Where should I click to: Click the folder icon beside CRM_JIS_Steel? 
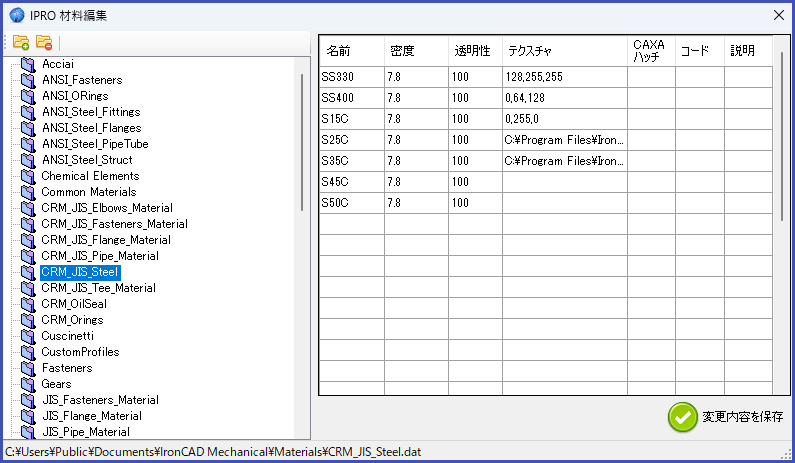click(28, 272)
